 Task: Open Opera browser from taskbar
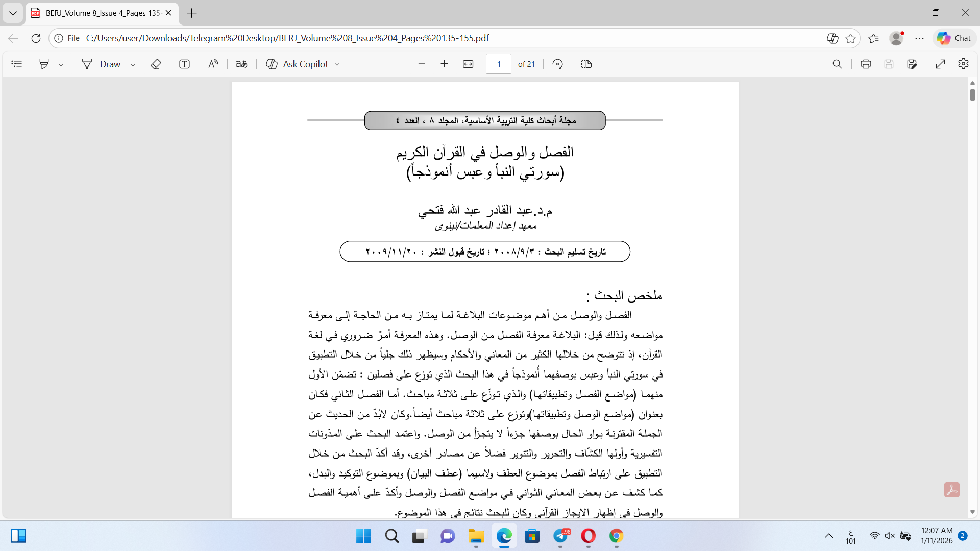[588, 536]
